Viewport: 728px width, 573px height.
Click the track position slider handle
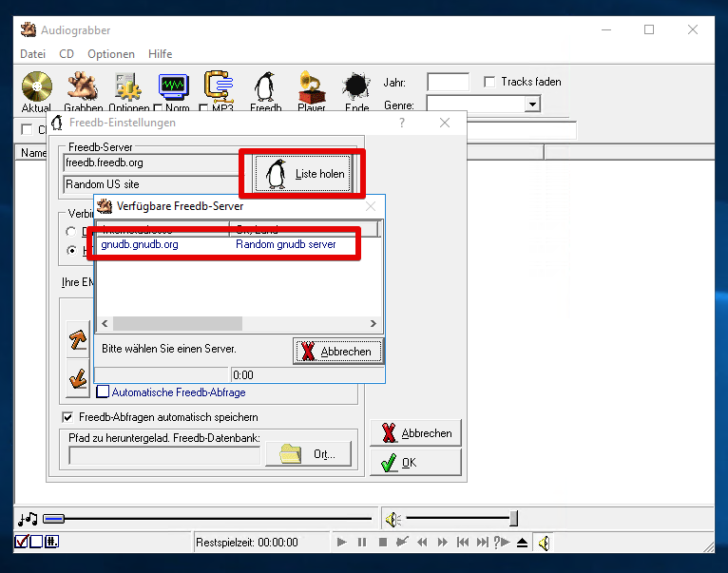[x=54, y=518]
